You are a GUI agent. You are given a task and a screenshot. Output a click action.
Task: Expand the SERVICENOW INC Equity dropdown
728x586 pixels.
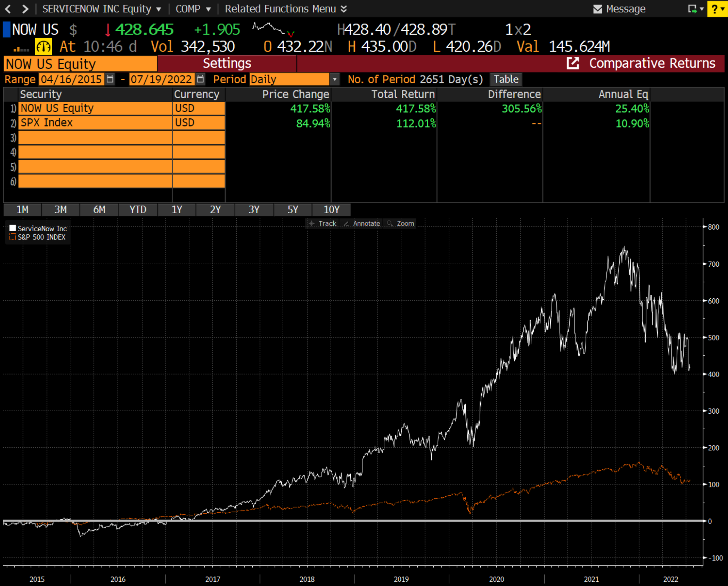click(159, 9)
